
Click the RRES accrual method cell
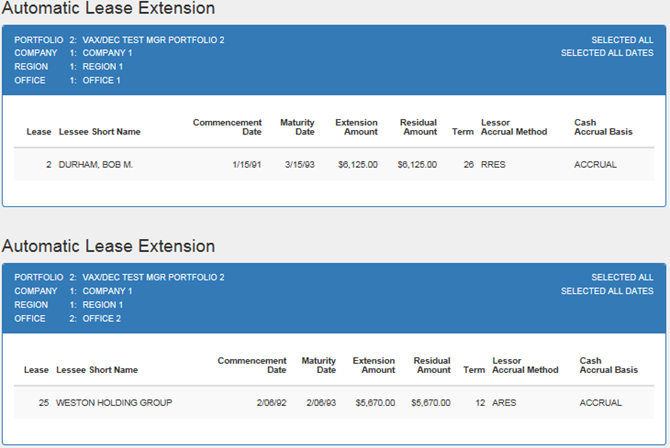tap(493, 165)
